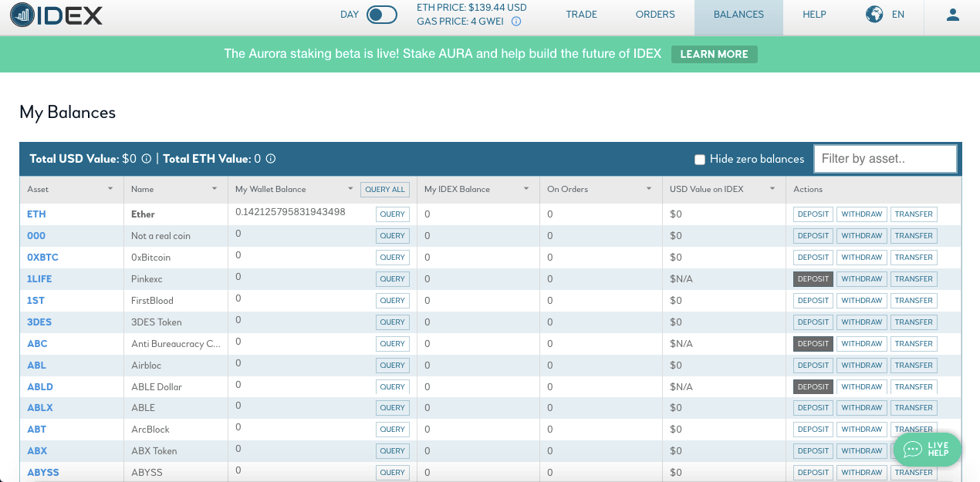This screenshot has height=482, width=980.
Task: Open the gas price info icon
Action: pos(516,22)
